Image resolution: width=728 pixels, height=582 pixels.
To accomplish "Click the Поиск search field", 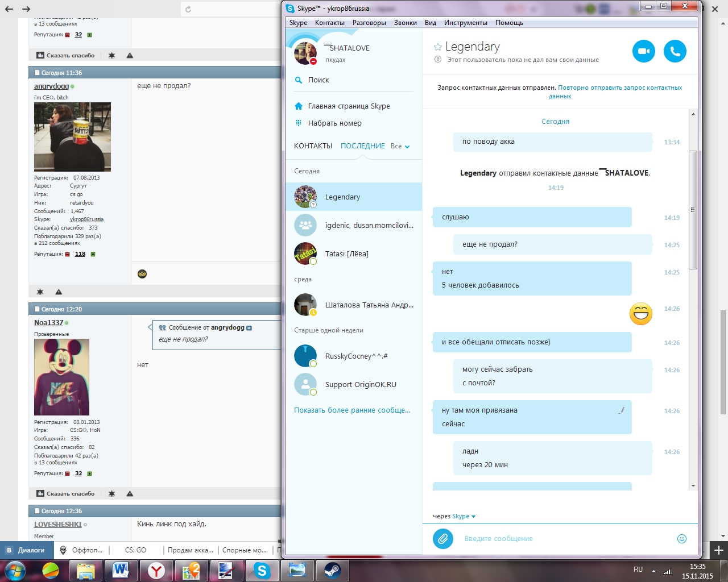I will tap(354, 80).
